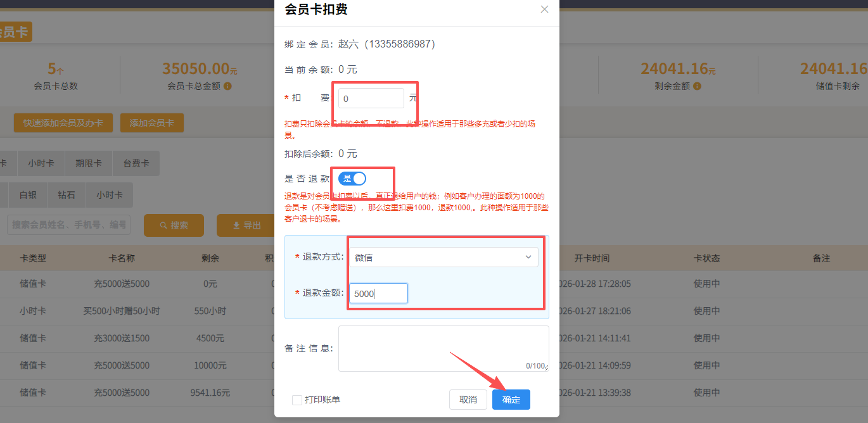
Task: Click the dropdown chevron in 退款方式 field
Action: click(x=528, y=257)
